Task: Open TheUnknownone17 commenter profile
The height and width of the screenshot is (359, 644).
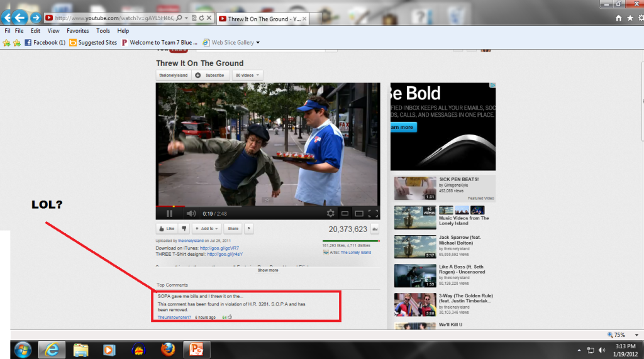Action: click(174, 318)
